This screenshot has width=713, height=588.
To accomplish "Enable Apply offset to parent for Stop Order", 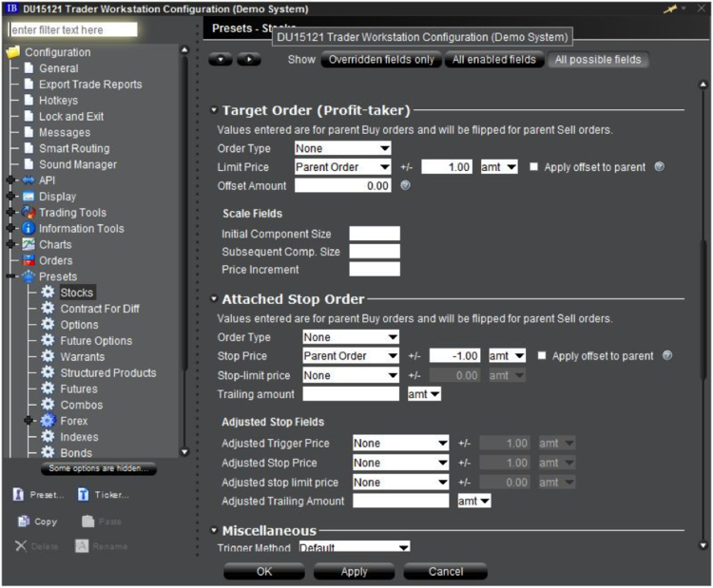I will tap(542, 355).
